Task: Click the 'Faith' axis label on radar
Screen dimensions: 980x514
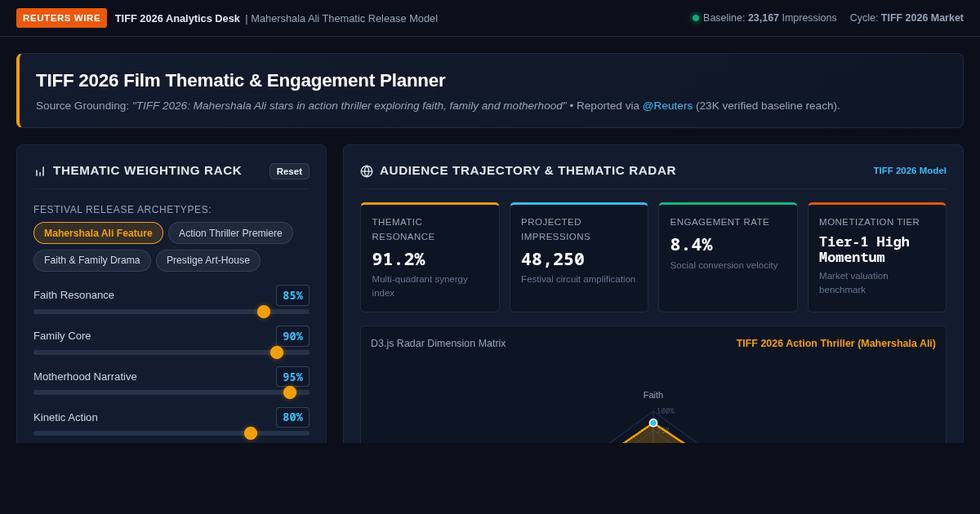Action: coord(653,395)
